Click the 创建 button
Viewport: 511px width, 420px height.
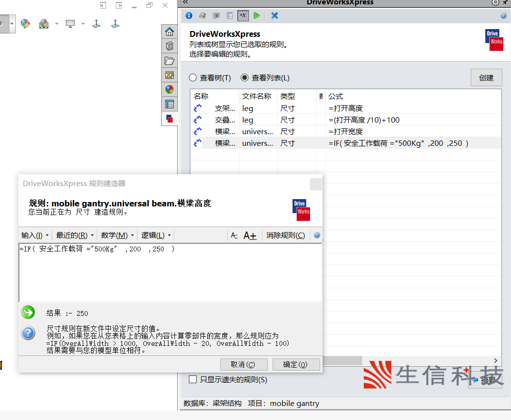[x=486, y=78]
